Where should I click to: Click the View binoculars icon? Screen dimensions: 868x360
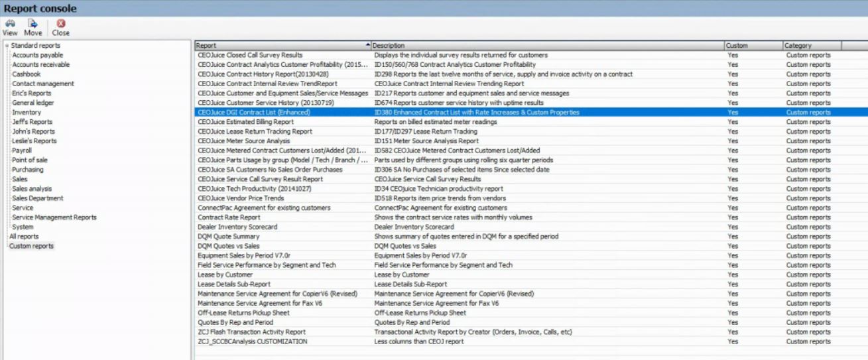[x=10, y=23]
